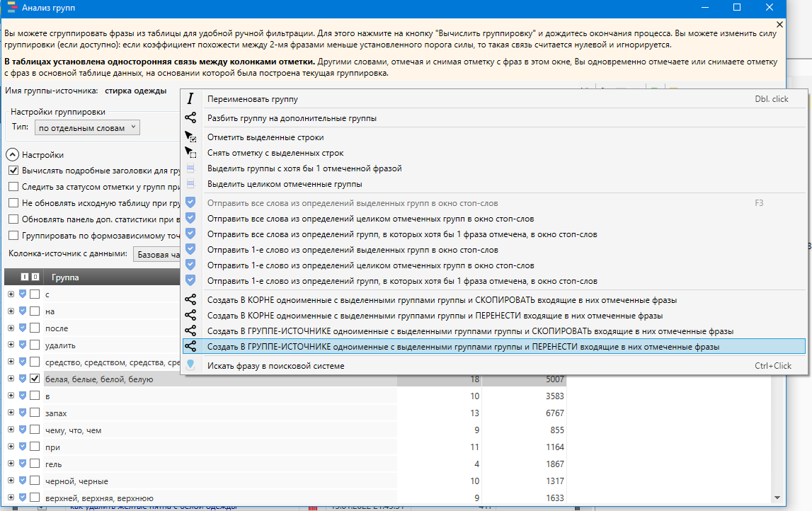
Task: Expand the group 'черной, черные' node
Action: tap(11, 481)
